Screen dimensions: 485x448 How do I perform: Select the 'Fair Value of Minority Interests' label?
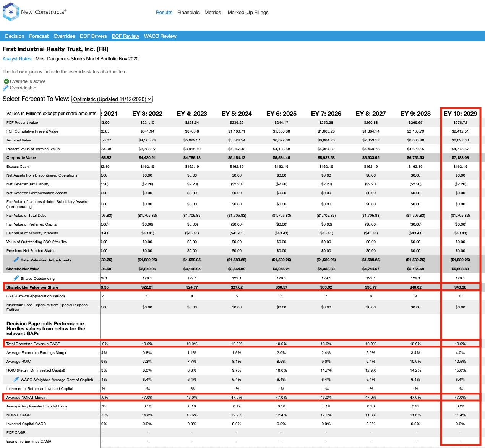click(x=32, y=233)
